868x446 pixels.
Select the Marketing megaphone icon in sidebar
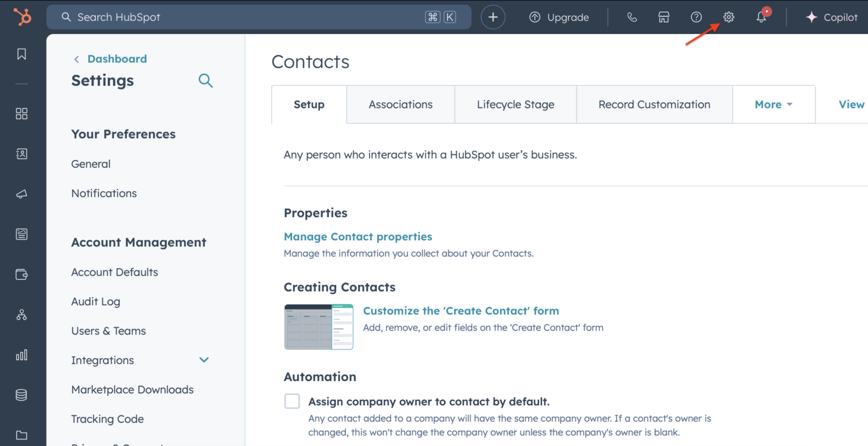21,194
